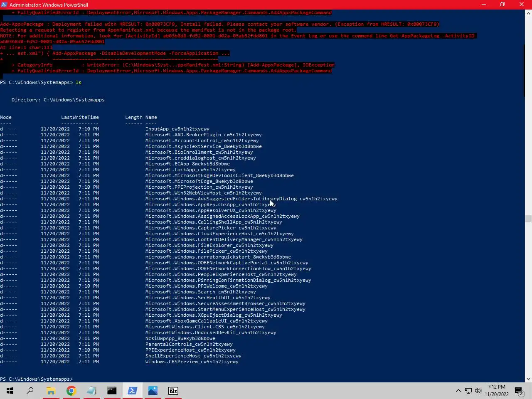Screen dimensions: 532x399
Task: Click the LastWriteTime column header
Action: 80,117
